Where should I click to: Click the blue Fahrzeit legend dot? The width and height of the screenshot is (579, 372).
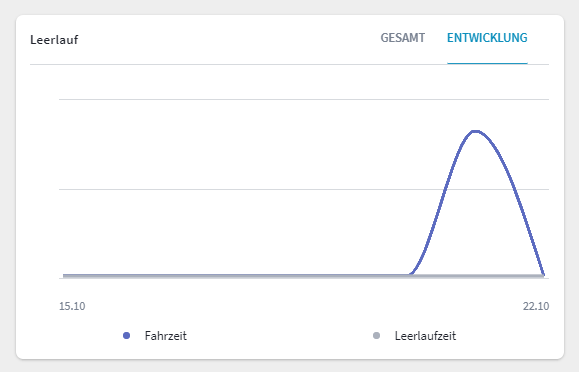pos(126,335)
